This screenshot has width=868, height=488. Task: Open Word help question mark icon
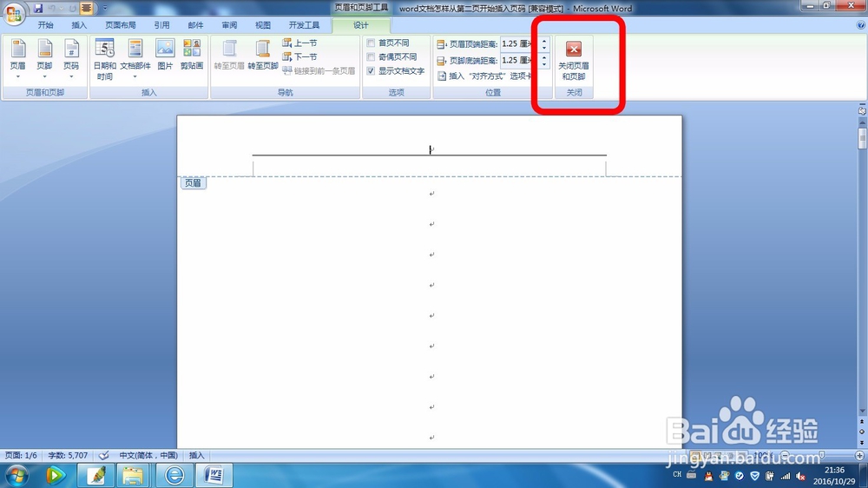(x=861, y=25)
